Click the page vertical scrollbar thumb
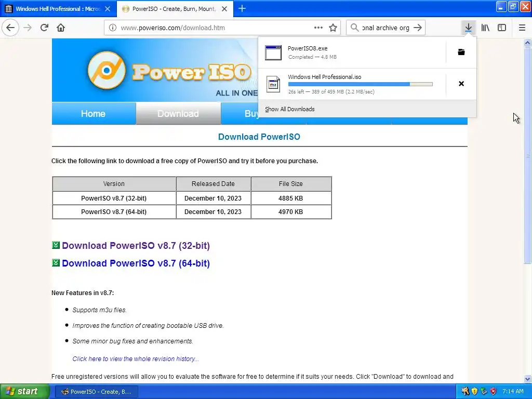The image size is (532, 399). coord(527,155)
